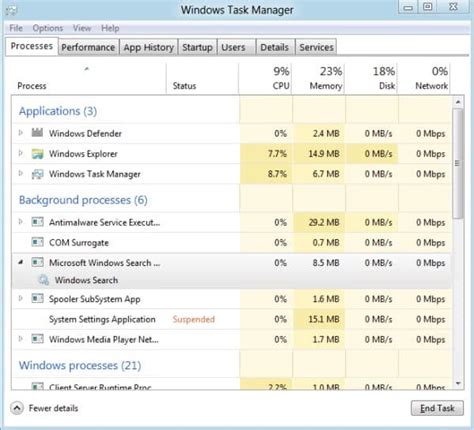Expand the Windows Explorer entry
Viewport: 474px width, 430px height.
(x=21, y=153)
